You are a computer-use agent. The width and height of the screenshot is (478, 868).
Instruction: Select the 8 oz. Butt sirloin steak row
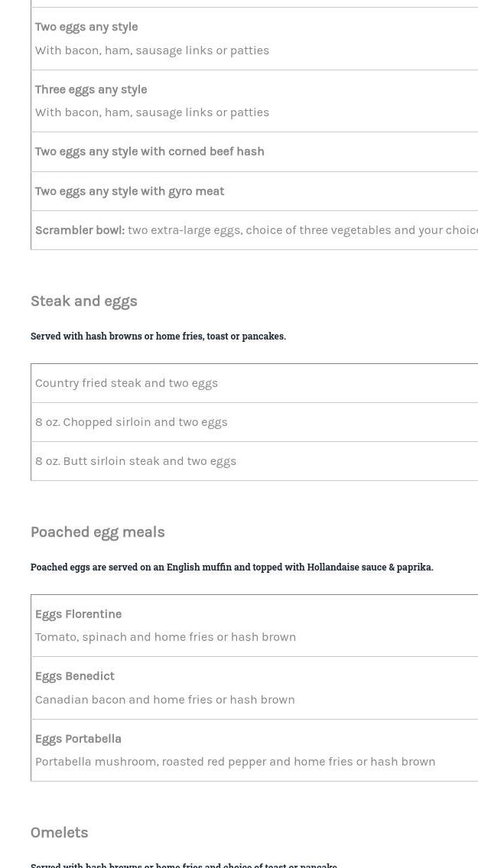135,461
